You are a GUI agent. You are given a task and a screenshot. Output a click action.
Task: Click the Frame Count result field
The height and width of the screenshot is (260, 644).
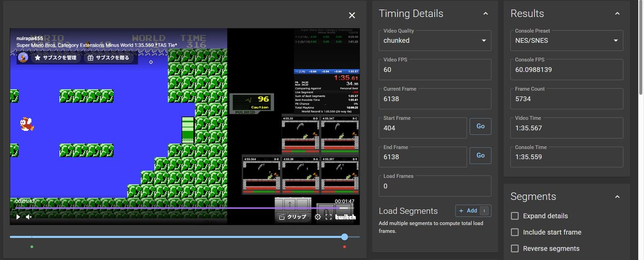(x=567, y=98)
